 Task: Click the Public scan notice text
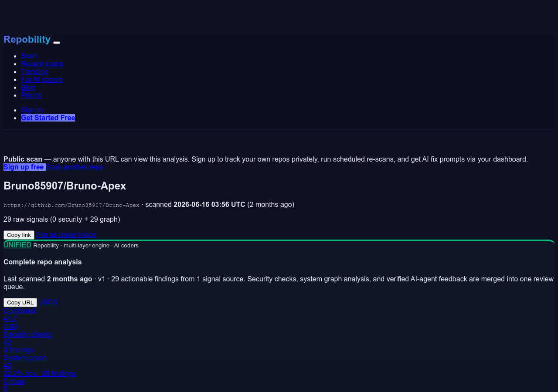pyautogui.click(x=265, y=159)
